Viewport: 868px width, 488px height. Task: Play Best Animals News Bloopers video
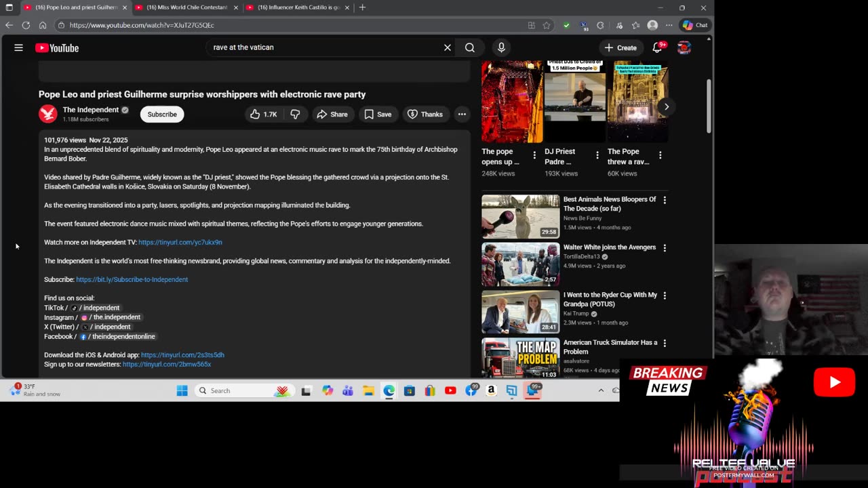tap(521, 216)
